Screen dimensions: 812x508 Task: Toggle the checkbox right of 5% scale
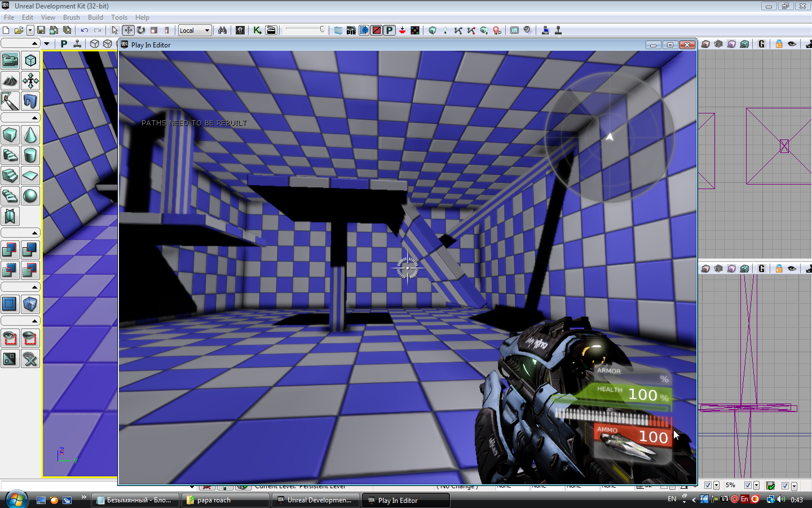(748, 485)
